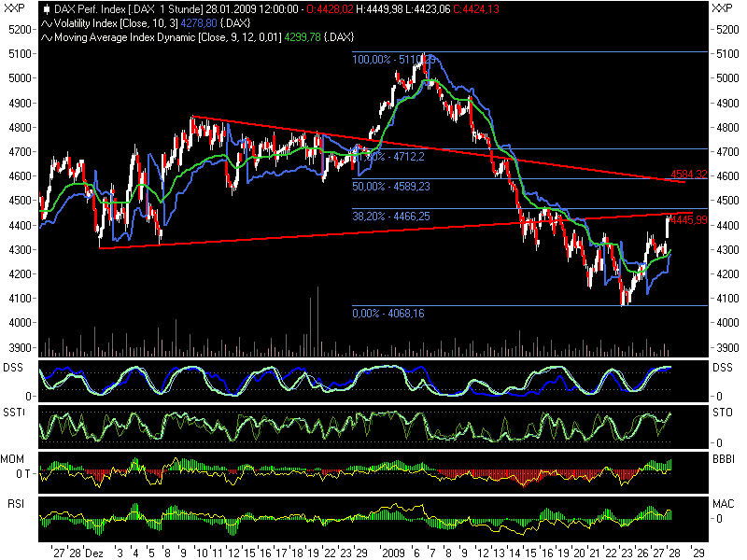Click the DSS label on the right side
Screen dimensions: 747x560
click(x=722, y=368)
